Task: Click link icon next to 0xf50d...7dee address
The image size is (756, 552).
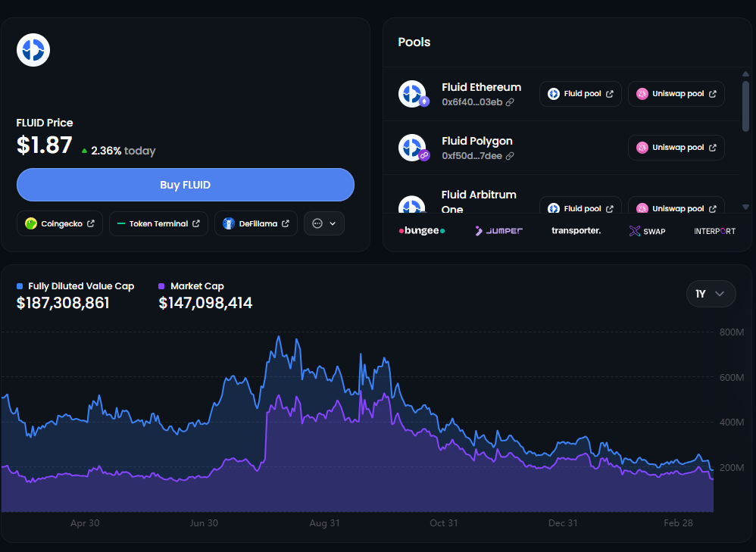Action: tap(511, 156)
